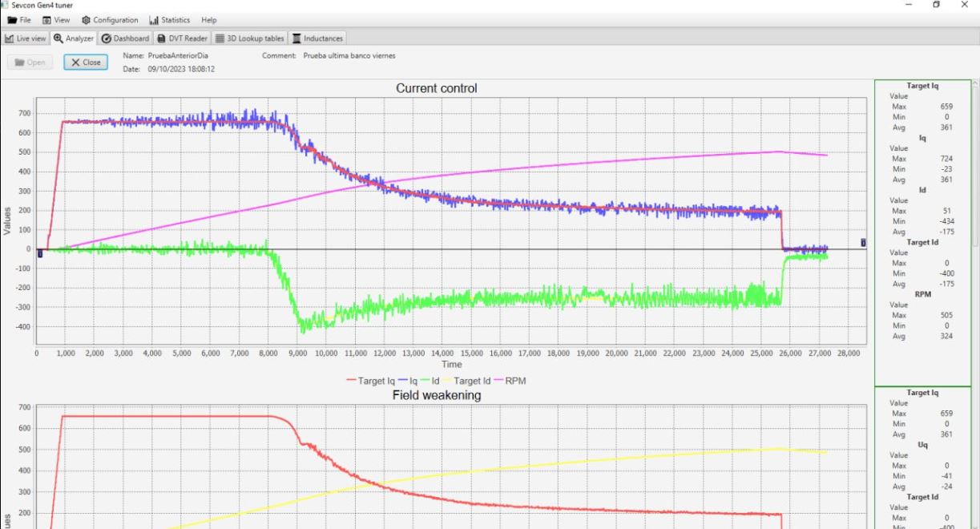
Task: Click the Close button for the loaded log
Action: 85,63
